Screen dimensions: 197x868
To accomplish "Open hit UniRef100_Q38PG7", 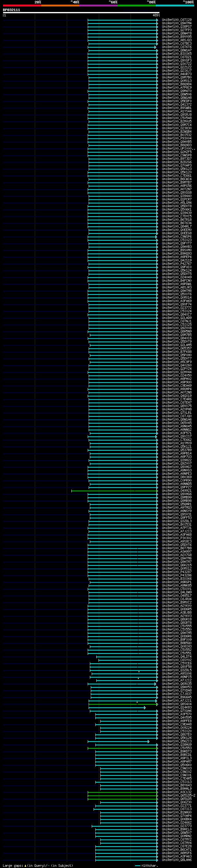I will pyautogui.click(x=176, y=26).
